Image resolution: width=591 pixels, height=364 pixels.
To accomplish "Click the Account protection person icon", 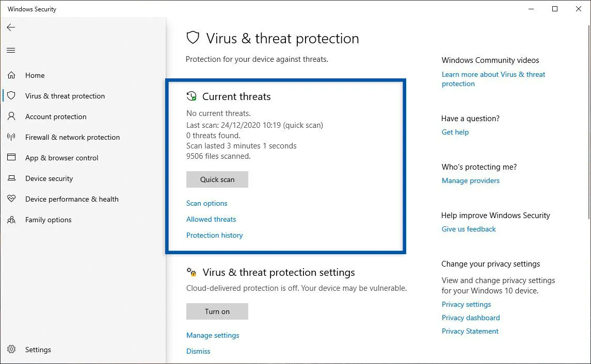I will pyautogui.click(x=11, y=117).
